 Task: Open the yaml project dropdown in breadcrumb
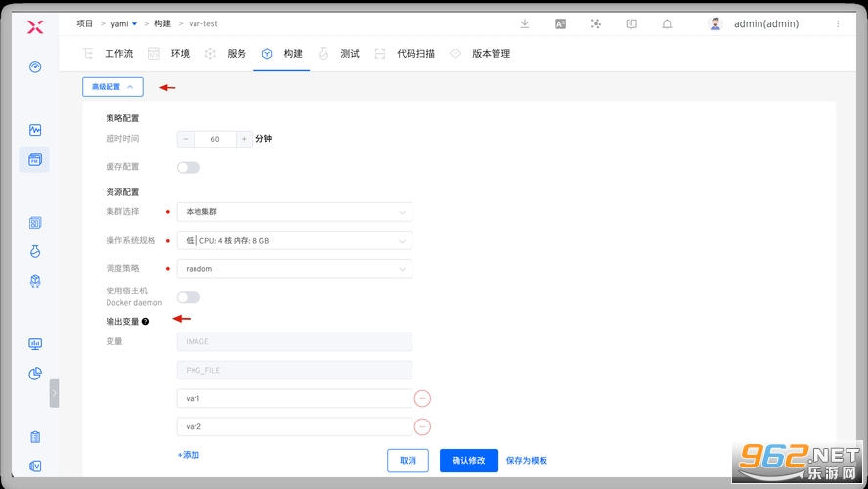(124, 23)
